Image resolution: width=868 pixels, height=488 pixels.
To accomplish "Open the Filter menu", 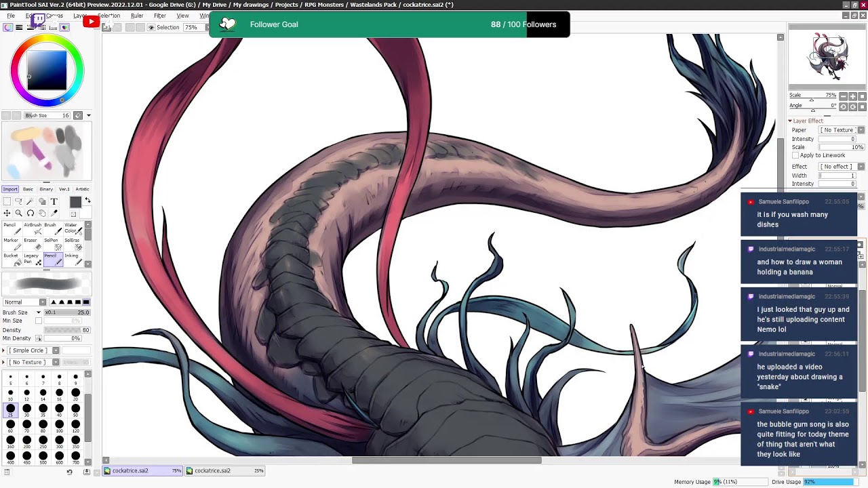I will (160, 16).
